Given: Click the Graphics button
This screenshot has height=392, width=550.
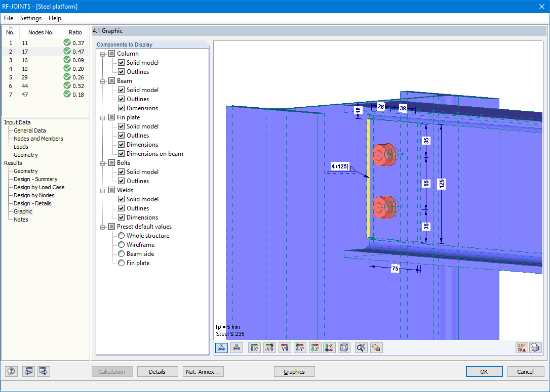Looking at the screenshot, I should point(294,372).
